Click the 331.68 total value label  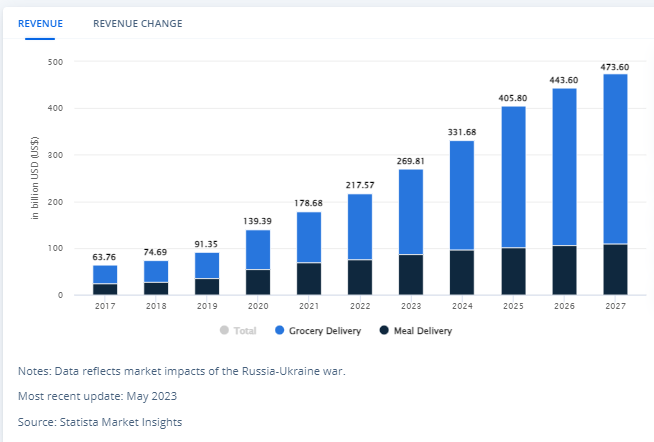tap(462, 132)
